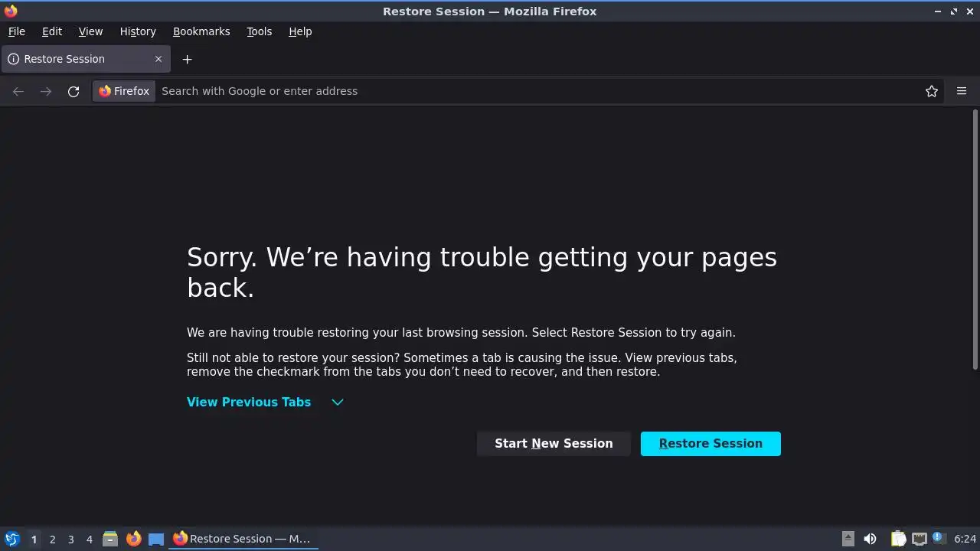Click the network icon in system tray
Screen dimensions: 980x551
[x=920, y=539]
